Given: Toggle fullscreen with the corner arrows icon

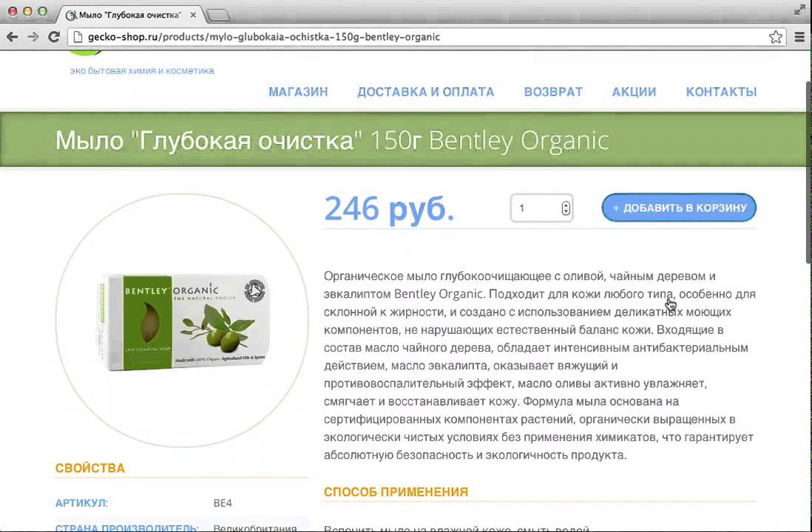Looking at the screenshot, I should pos(800,10).
